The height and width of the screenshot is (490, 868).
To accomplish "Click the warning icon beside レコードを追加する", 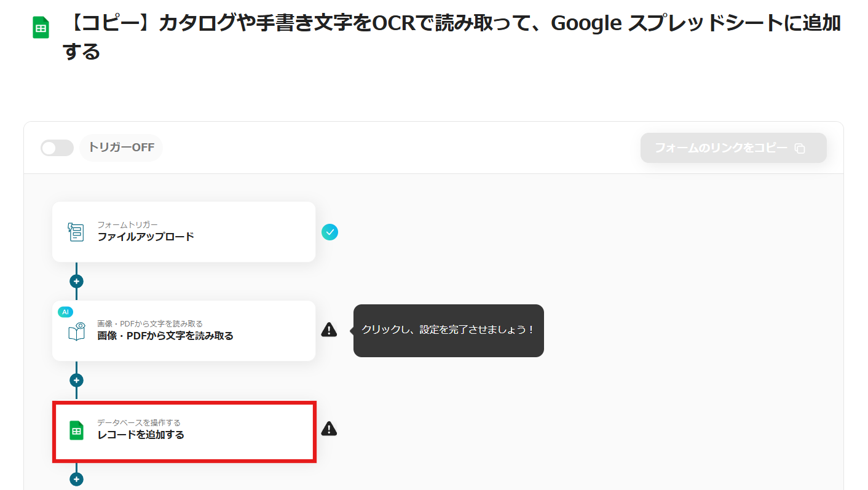I will point(329,429).
